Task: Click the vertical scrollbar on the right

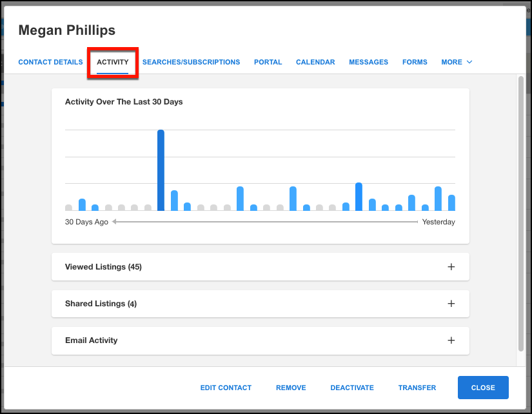Action: click(520, 213)
